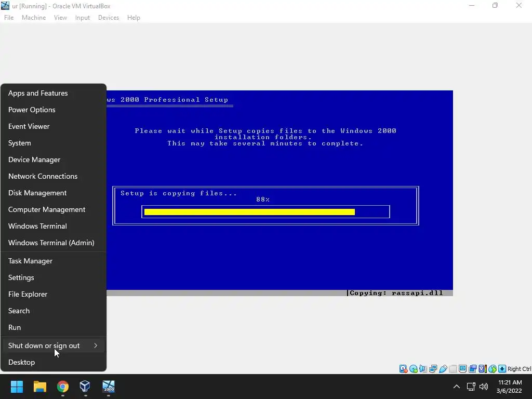Open File Explorer from the taskbar
This screenshot has width=532, height=399.
coord(39,387)
